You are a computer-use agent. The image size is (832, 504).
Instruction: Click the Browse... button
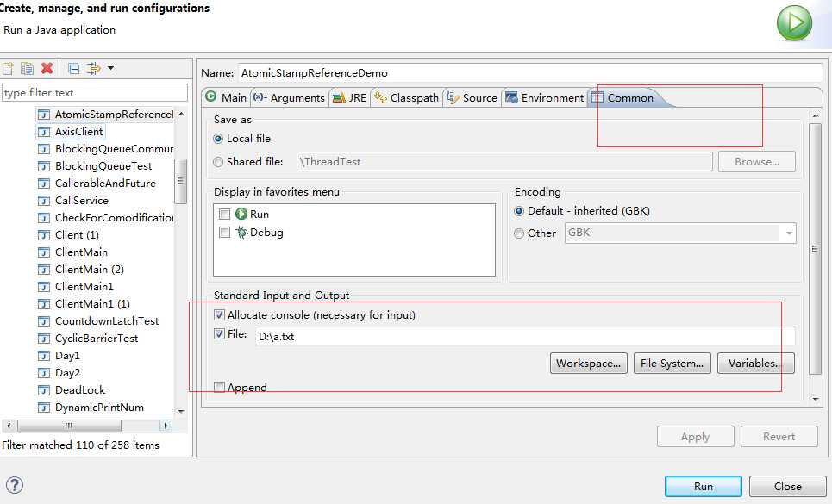point(757,162)
